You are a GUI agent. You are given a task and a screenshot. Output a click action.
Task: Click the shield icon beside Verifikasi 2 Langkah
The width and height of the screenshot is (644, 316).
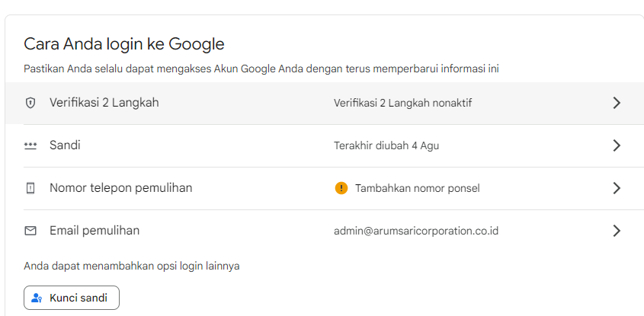point(30,103)
